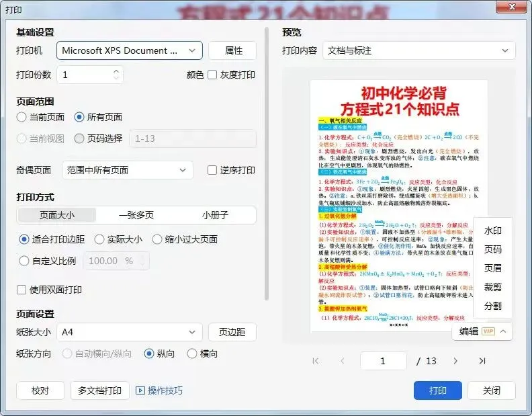This screenshot has height=416, width=532.
Task: Switch to 一张多页 tab
Action: point(136,215)
